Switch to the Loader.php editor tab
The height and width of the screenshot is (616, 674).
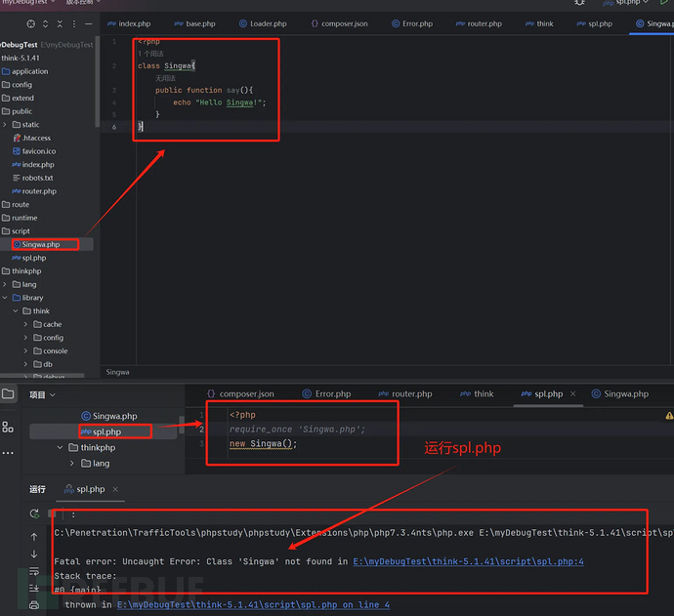268,23
